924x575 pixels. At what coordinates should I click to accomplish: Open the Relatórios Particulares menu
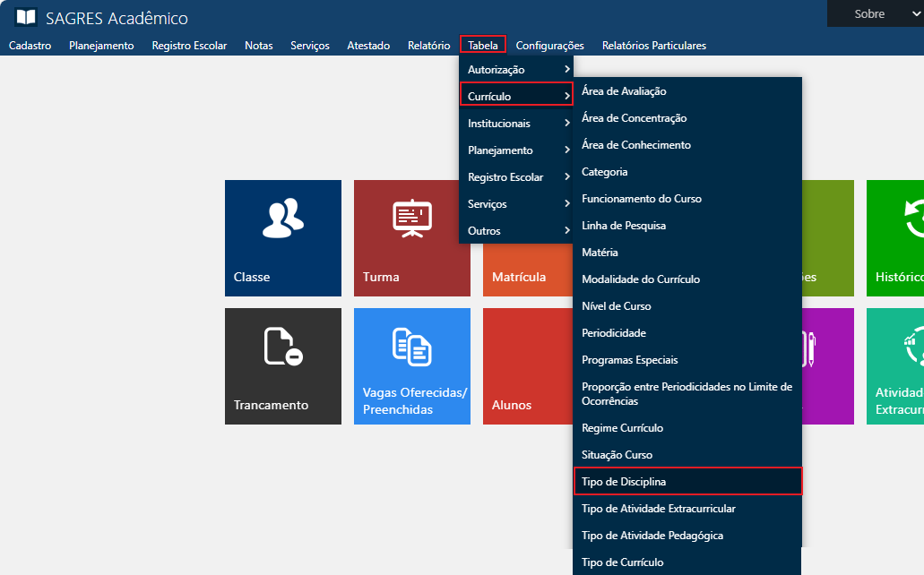pyautogui.click(x=653, y=46)
